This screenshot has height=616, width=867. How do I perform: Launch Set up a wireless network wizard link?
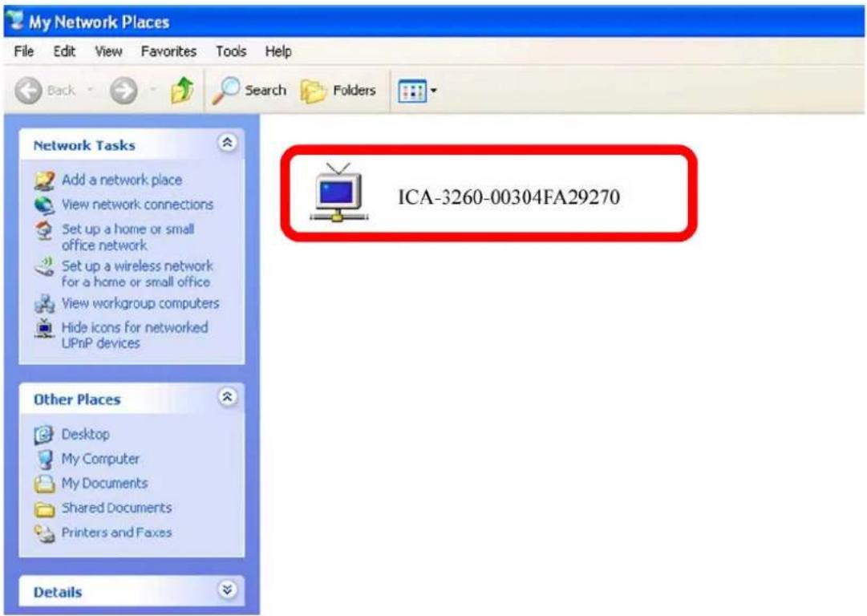click(137, 274)
